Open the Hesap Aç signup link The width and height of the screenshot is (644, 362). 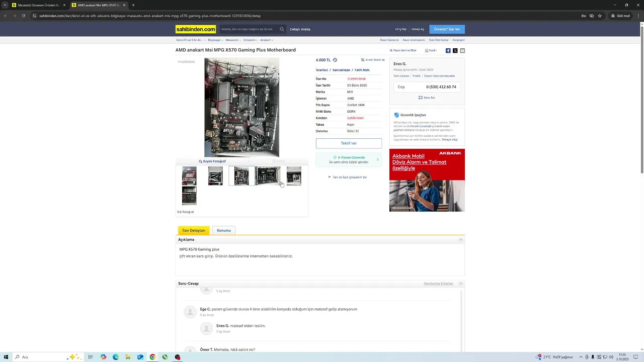tap(418, 29)
